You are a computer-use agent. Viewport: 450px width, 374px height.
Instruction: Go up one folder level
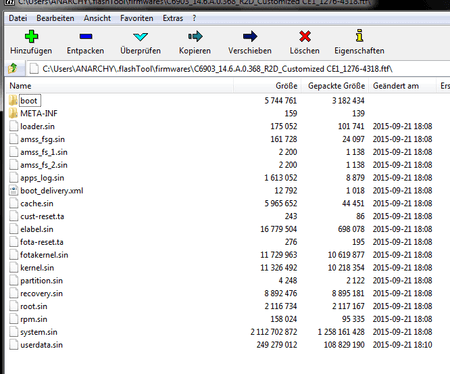[13, 69]
